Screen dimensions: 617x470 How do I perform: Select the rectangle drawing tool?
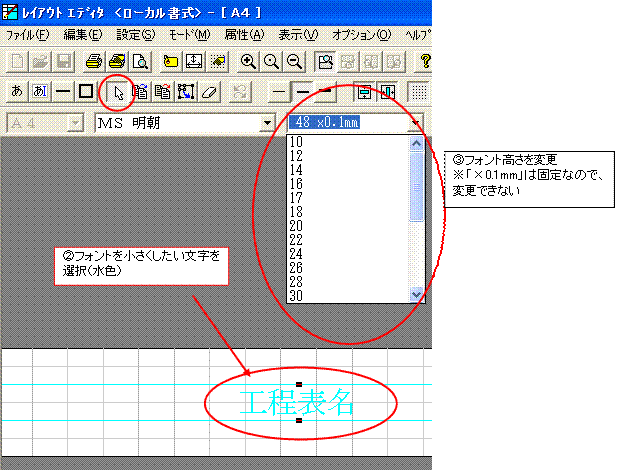pyautogui.click(x=86, y=91)
